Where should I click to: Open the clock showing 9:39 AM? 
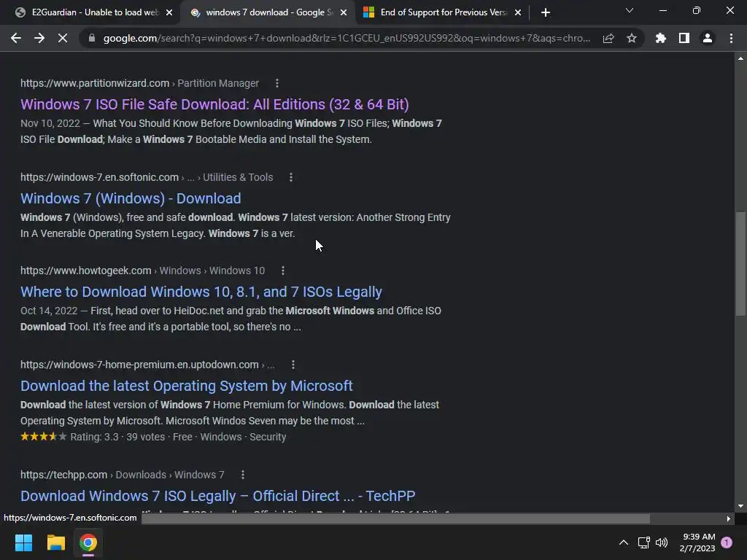tap(697, 542)
